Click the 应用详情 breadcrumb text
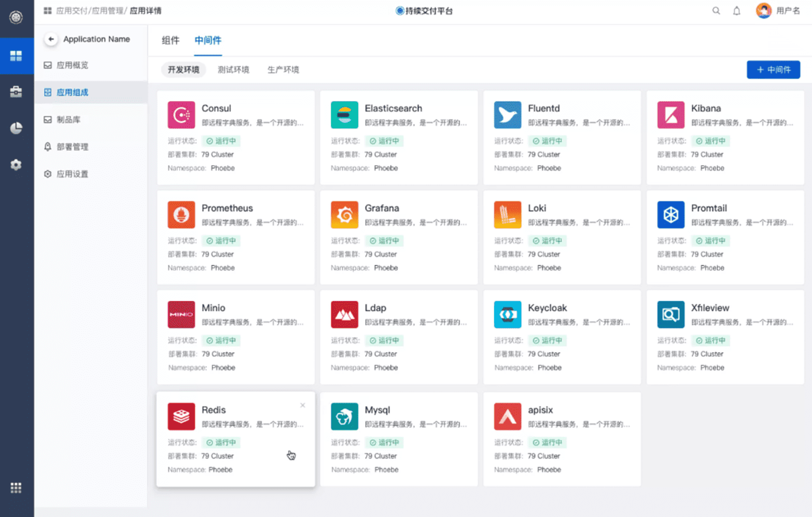The image size is (812, 517). 145,11
